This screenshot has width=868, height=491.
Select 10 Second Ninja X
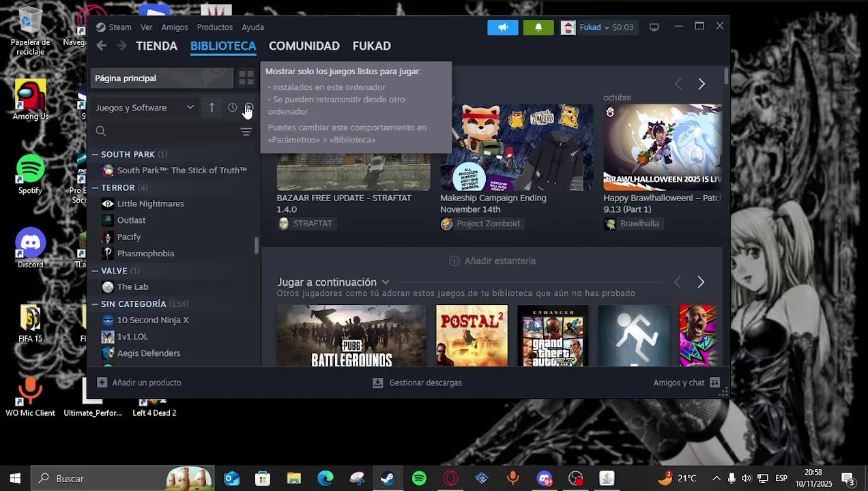point(145,320)
